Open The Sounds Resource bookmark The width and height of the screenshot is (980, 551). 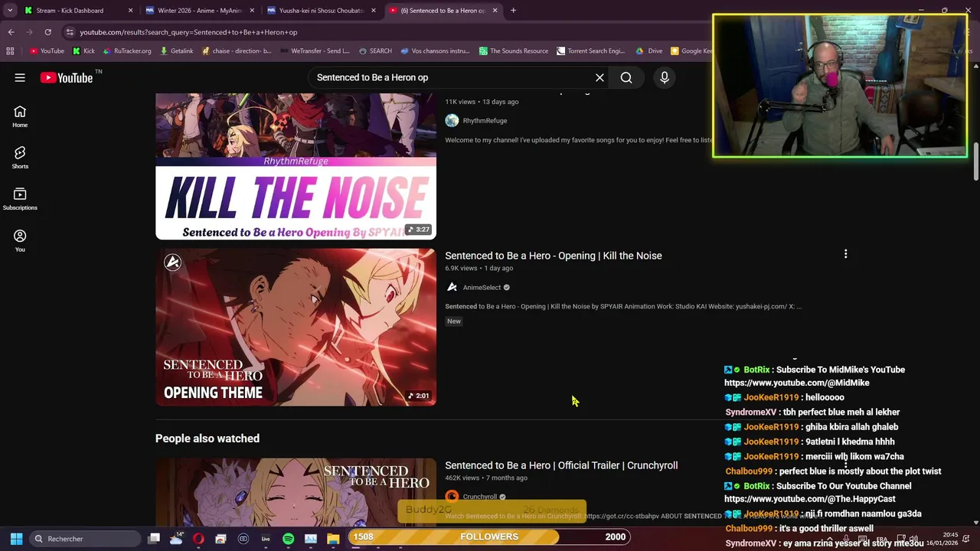514,51
